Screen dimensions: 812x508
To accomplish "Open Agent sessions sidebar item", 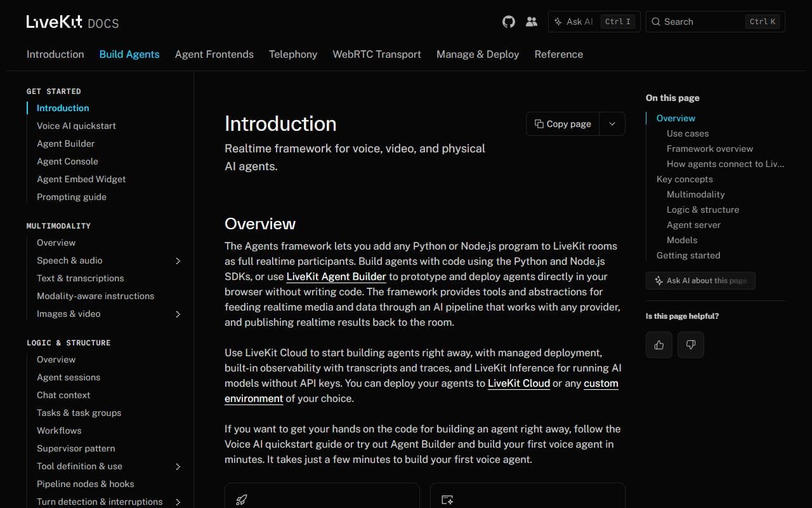I will (69, 377).
